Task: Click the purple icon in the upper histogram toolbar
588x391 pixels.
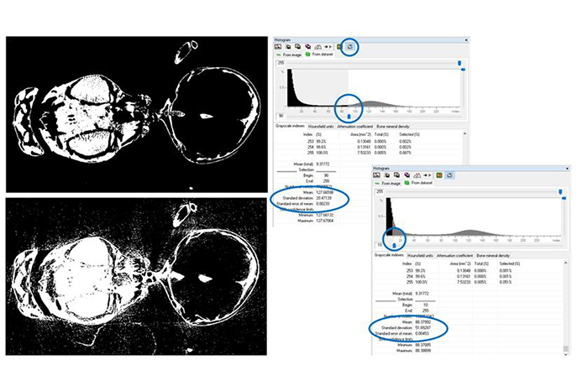Action: (308, 47)
